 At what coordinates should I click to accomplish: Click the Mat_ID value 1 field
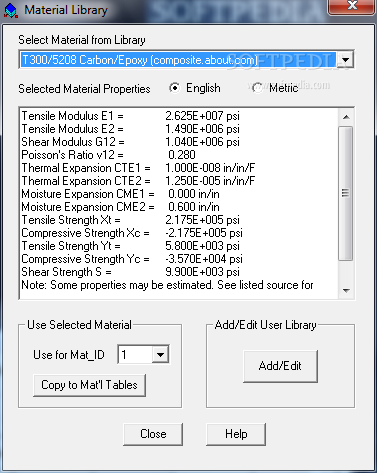135,354
